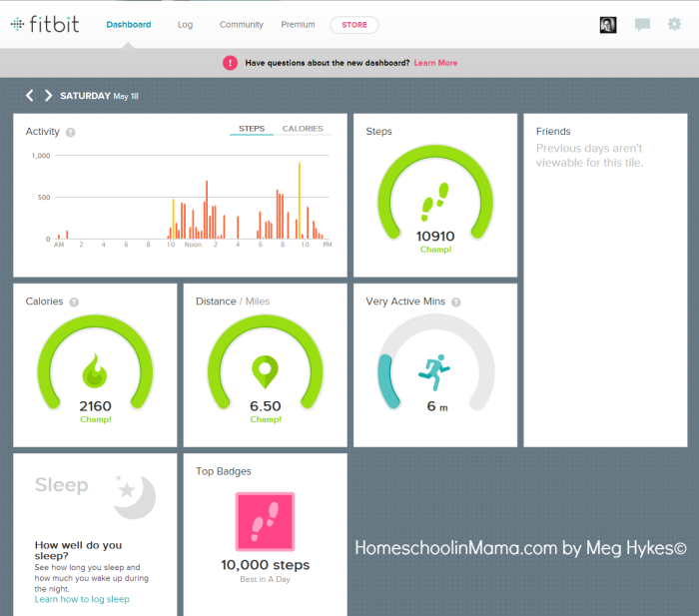699x616 pixels.
Task: Click the STORE button
Action: point(354,25)
